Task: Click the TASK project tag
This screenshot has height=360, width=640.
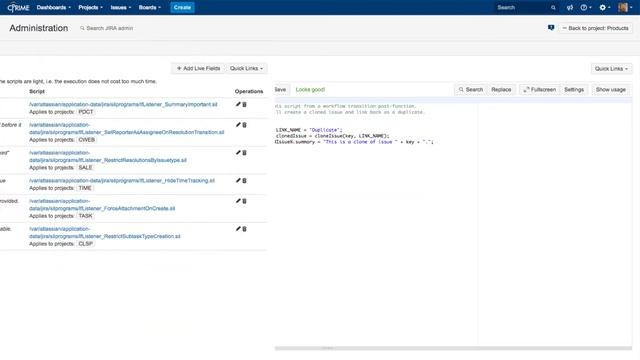Action: click(x=85, y=216)
